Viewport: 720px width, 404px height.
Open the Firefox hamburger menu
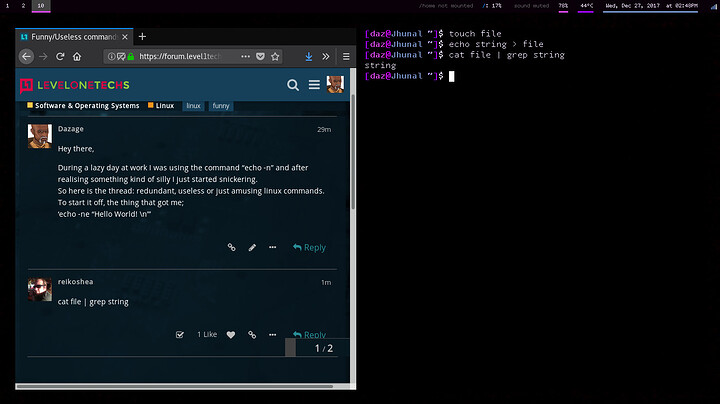pyautogui.click(x=346, y=56)
